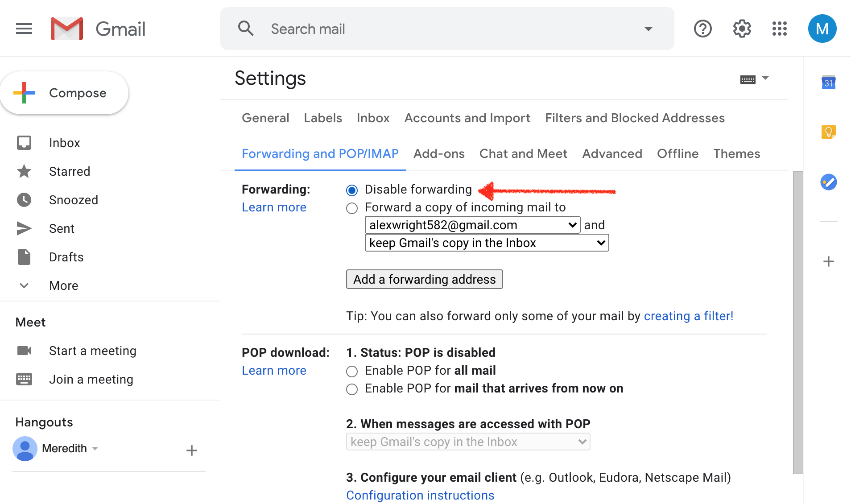Open the Support help icon
This screenshot has height=504, width=851.
click(x=703, y=29)
